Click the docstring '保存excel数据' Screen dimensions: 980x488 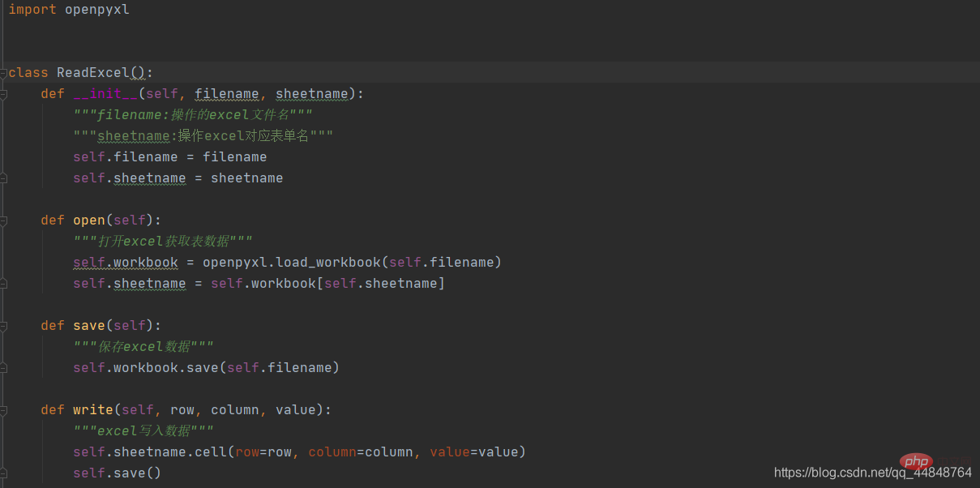tap(143, 347)
